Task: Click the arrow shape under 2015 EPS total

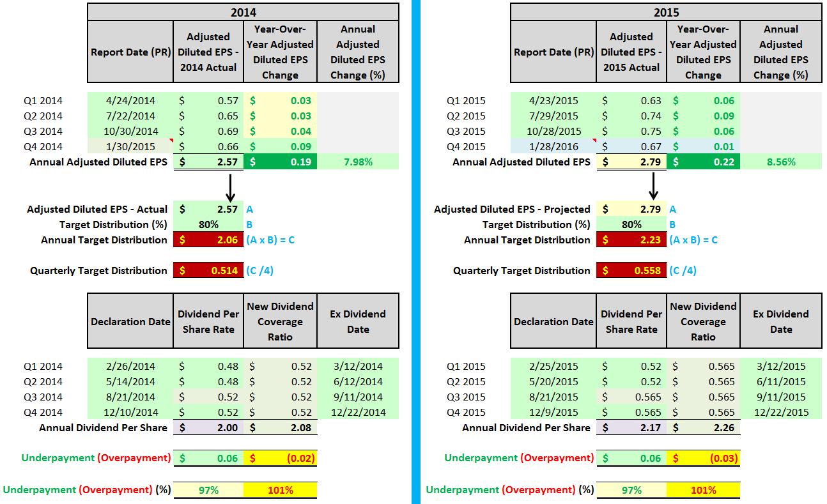Action: coord(653,182)
